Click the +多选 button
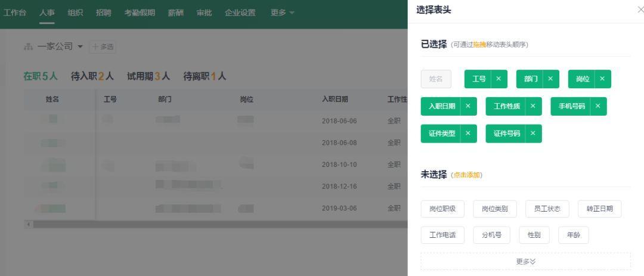The height and width of the screenshot is (276, 644). pos(101,46)
